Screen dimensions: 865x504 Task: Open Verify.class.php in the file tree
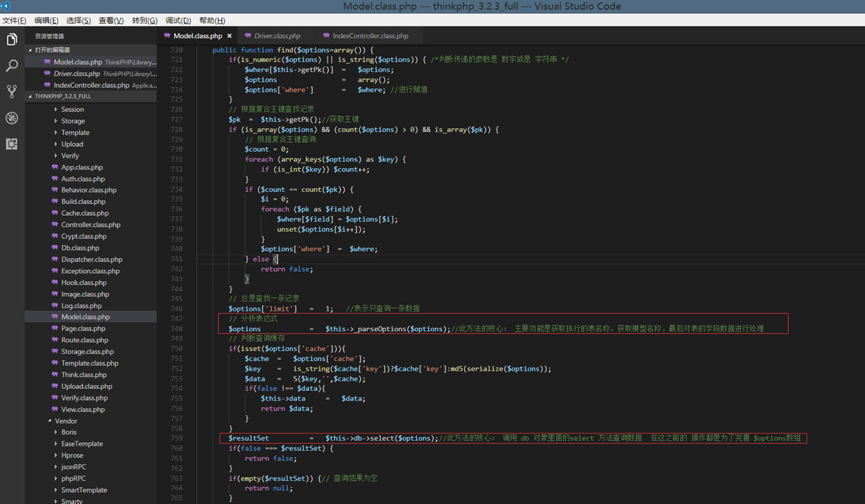pyautogui.click(x=84, y=398)
